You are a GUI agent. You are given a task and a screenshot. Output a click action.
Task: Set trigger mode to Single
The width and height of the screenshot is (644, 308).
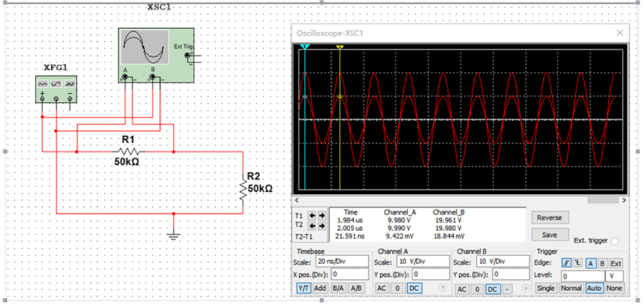pos(546,288)
